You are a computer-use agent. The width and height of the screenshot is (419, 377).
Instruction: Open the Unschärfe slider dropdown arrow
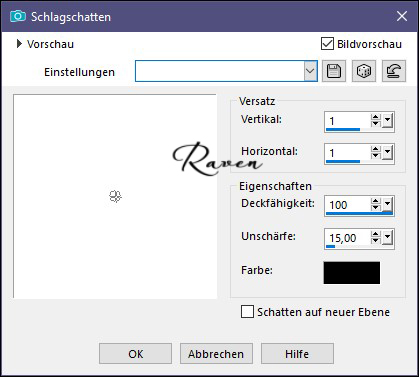tap(387, 238)
